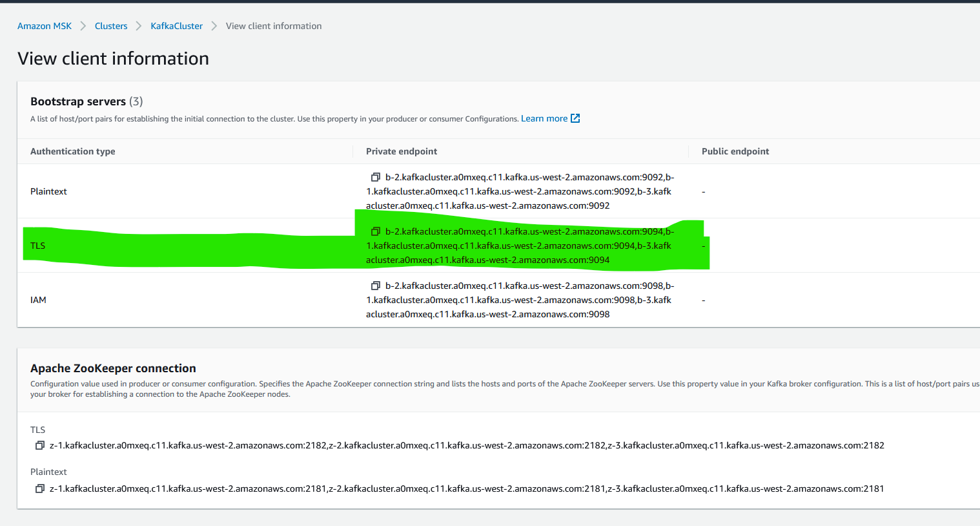Open the Learn more external link icon
The width and height of the screenshot is (980, 526).
coord(575,118)
